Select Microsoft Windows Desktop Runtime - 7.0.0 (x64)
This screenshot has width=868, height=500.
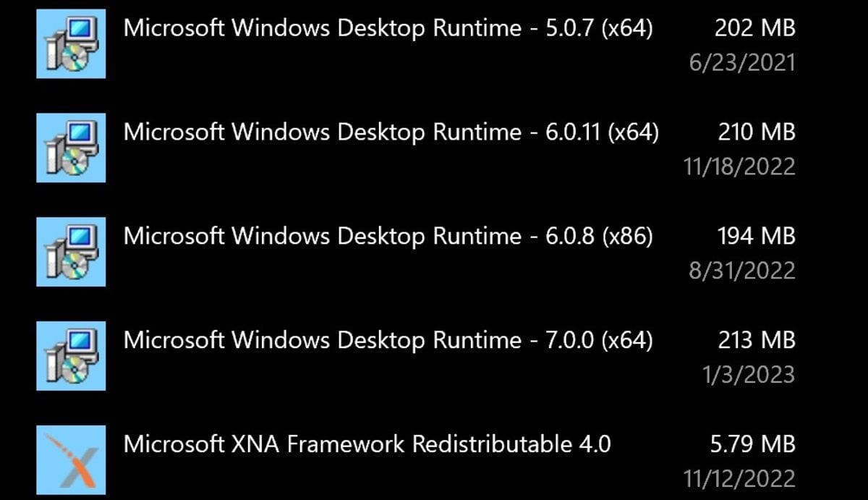pos(388,341)
